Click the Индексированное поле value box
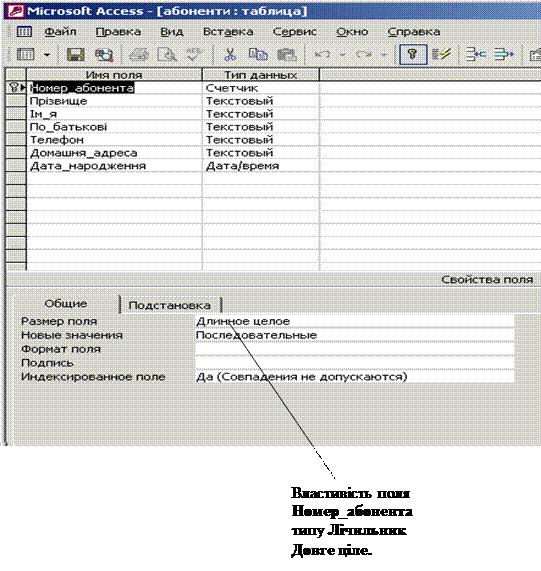Viewport: 541px width, 571px height. pos(355,377)
